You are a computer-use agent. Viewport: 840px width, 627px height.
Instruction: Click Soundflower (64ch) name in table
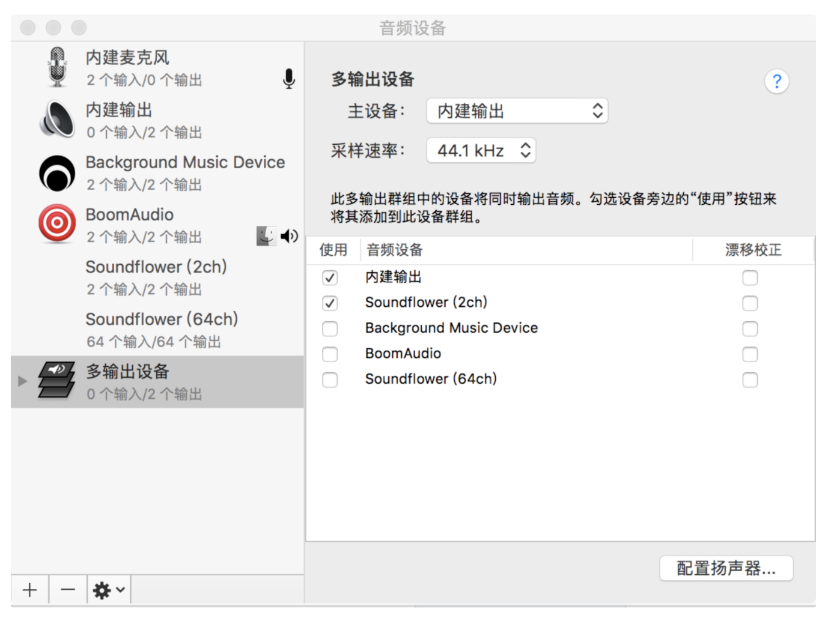[431, 380]
